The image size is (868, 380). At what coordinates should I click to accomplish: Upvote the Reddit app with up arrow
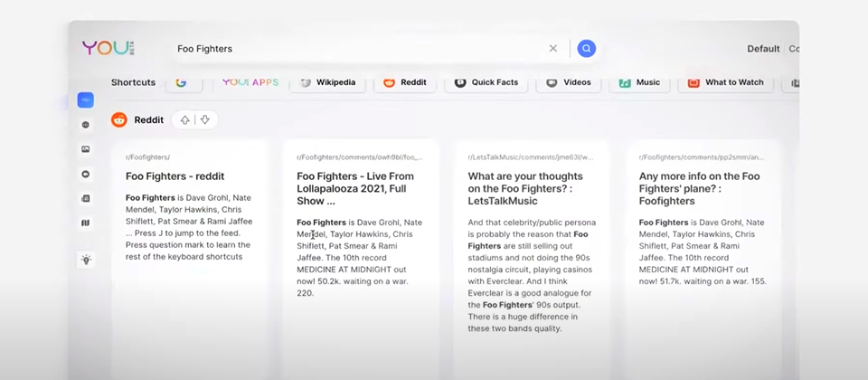[x=184, y=119]
